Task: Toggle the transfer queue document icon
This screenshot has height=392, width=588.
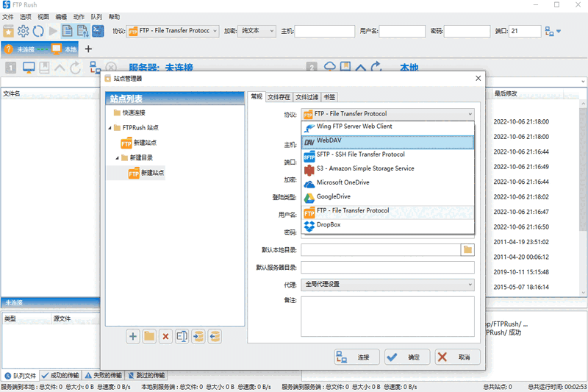Action: point(82,31)
